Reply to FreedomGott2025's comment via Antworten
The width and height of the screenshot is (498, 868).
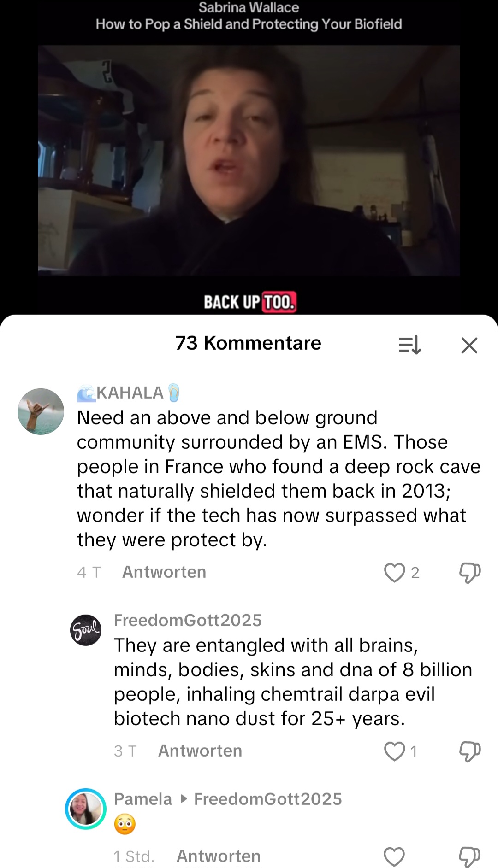pyautogui.click(x=200, y=751)
